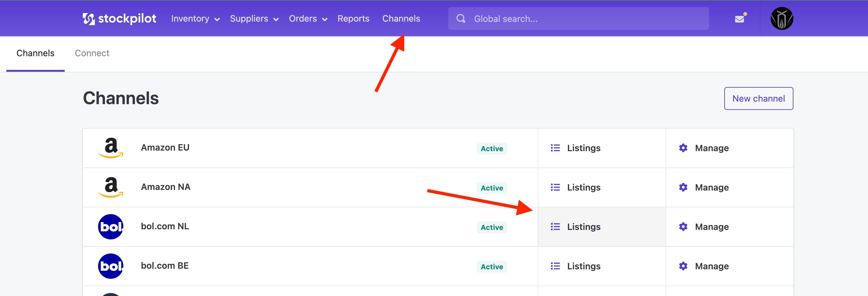Click the gear icon for bol.com BE
Viewport: 868px width, 296px height.
[683, 266]
